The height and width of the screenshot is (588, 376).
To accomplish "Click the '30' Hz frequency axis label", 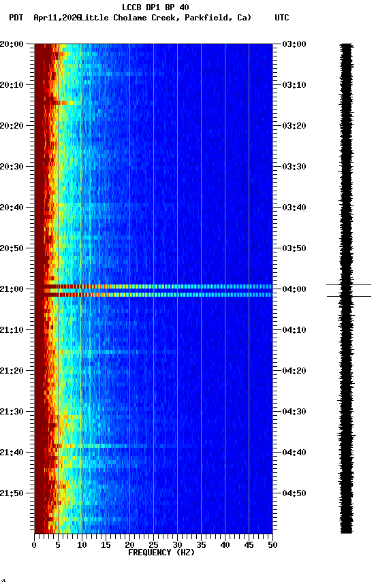I will [x=177, y=545].
